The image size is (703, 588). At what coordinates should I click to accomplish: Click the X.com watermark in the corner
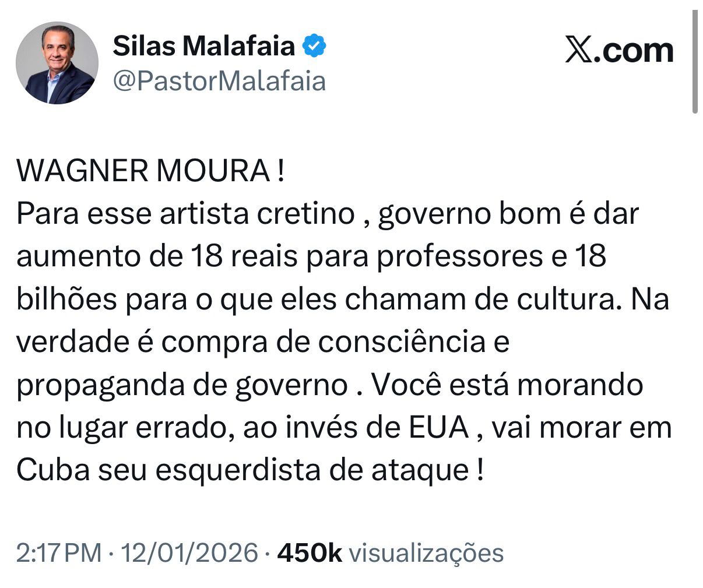coord(620,49)
